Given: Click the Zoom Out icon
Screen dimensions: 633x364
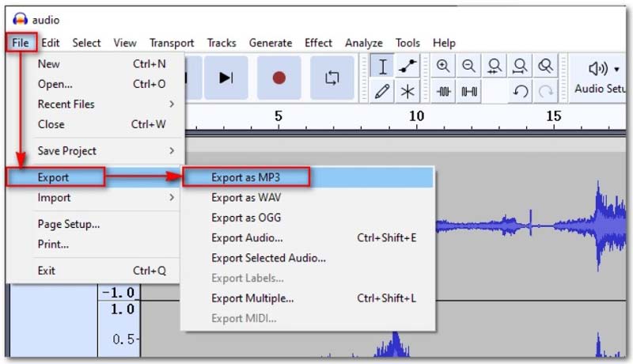Looking at the screenshot, I should tap(468, 66).
